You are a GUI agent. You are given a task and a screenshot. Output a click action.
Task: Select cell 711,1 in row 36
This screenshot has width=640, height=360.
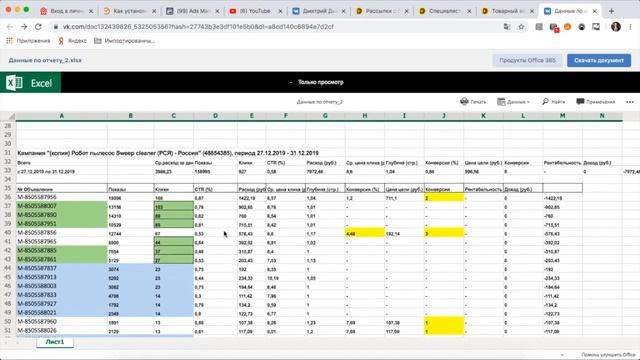pos(404,198)
